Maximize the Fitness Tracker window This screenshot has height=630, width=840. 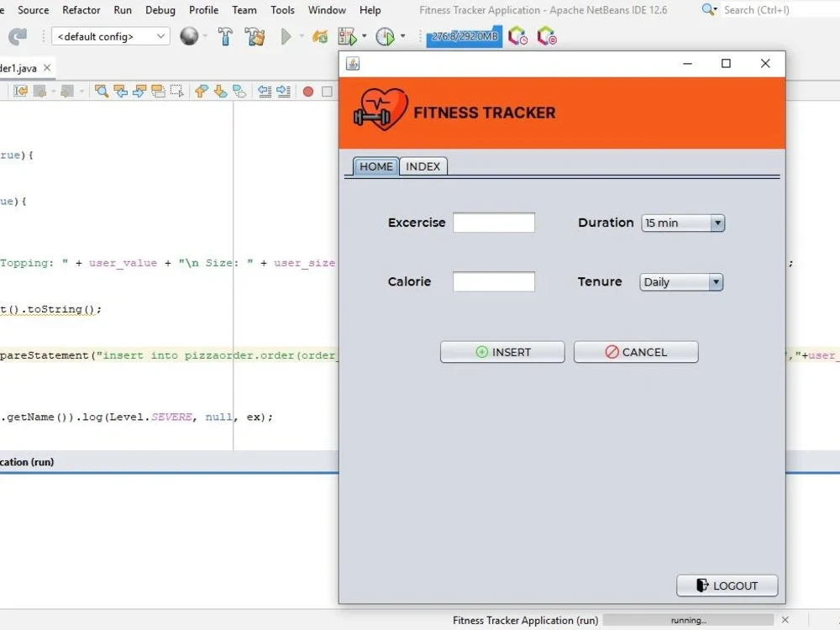click(x=726, y=63)
